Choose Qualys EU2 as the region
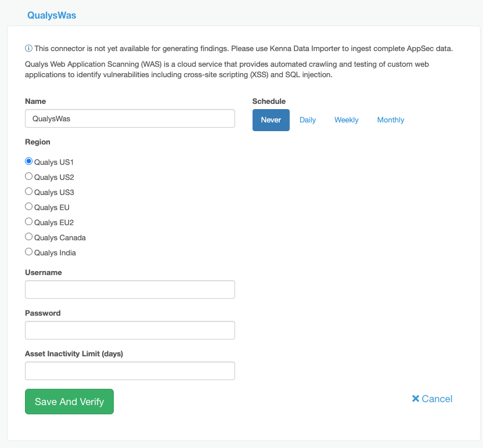This screenshot has width=483, height=448. tap(28, 221)
